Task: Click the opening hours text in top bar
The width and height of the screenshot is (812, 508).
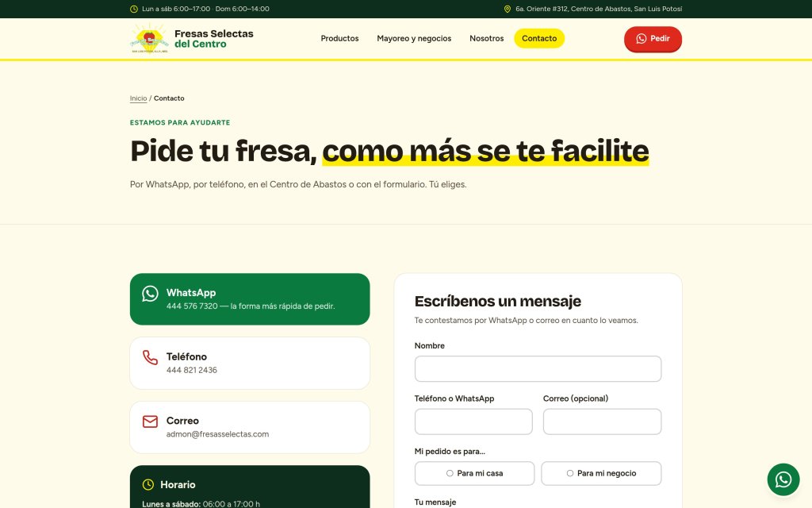Action: [205, 9]
